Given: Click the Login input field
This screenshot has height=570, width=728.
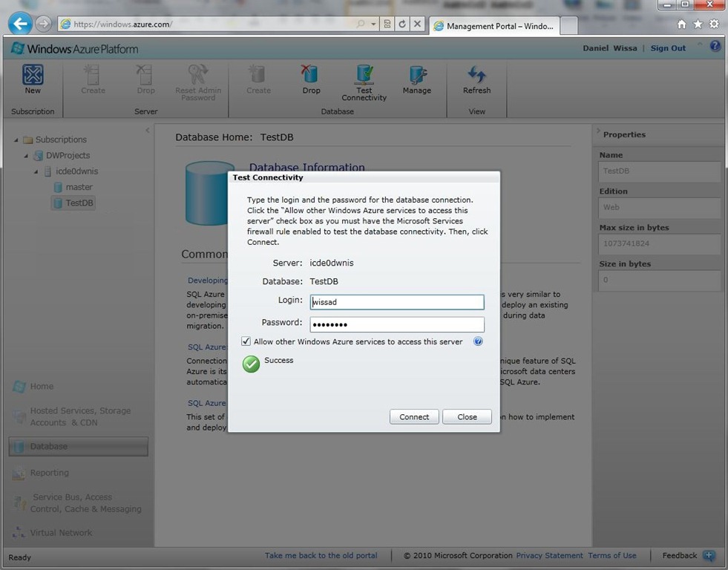Looking at the screenshot, I should 397,302.
